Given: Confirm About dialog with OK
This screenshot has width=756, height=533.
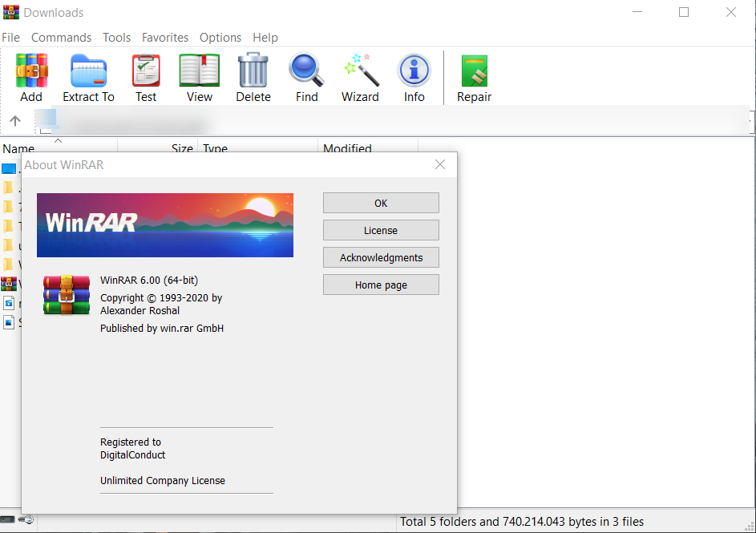Looking at the screenshot, I should [381, 203].
